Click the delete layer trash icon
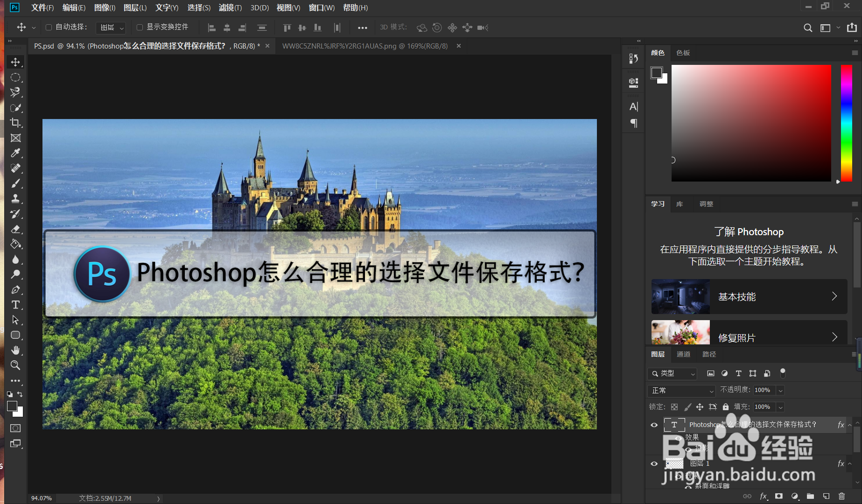Screen dimensions: 862x504 [x=842, y=496]
